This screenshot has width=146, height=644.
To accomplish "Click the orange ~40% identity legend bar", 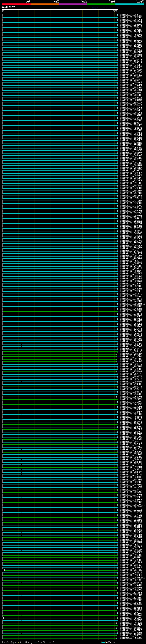I will pos(45,4).
